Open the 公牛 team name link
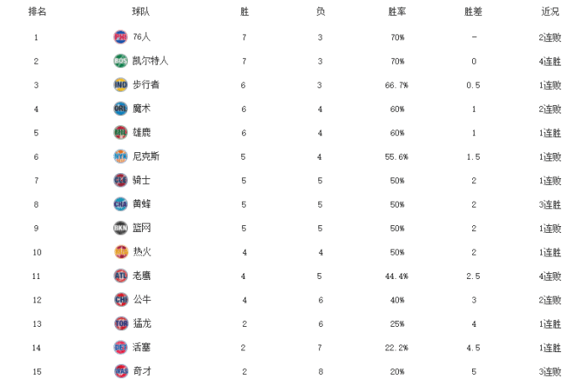Image resolution: width=588 pixels, height=379 pixels. click(141, 299)
